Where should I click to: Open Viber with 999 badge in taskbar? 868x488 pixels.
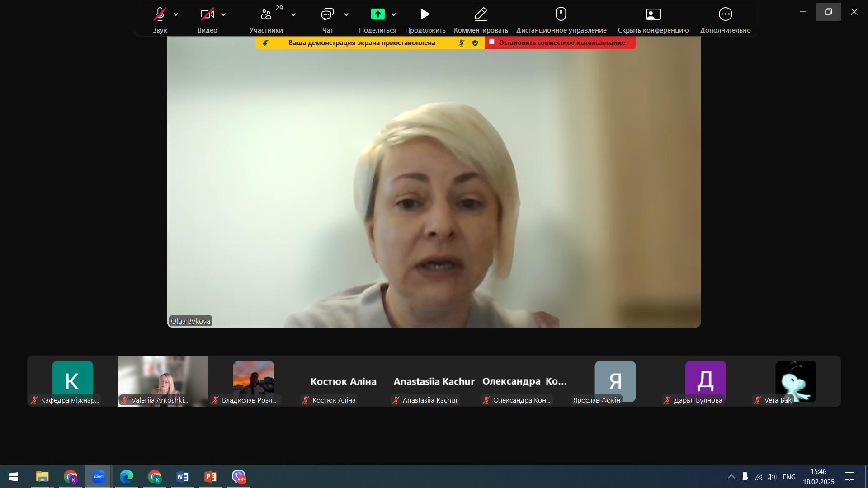click(239, 477)
